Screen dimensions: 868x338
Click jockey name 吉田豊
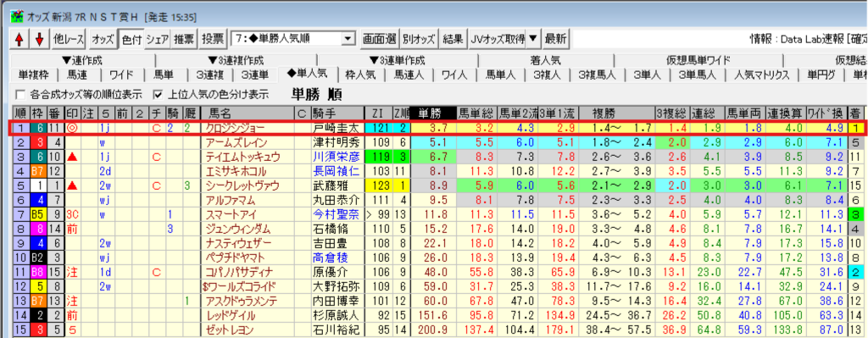[x=330, y=243]
